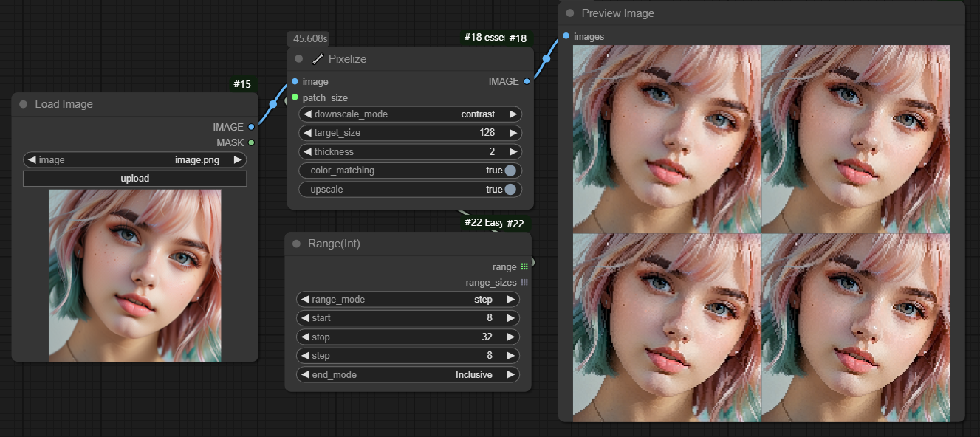Click the Load Image IMAGE output port
This screenshot has height=437, width=980.
point(251,127)
